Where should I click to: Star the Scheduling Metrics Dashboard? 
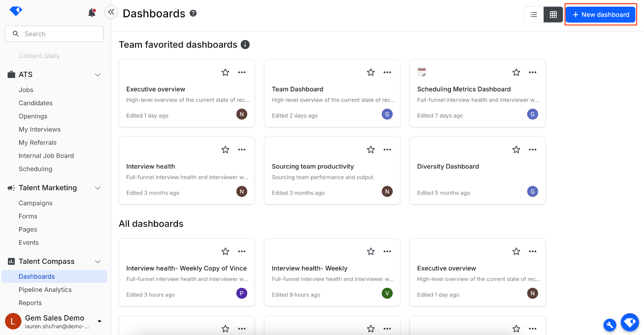(x=516, y=72)
